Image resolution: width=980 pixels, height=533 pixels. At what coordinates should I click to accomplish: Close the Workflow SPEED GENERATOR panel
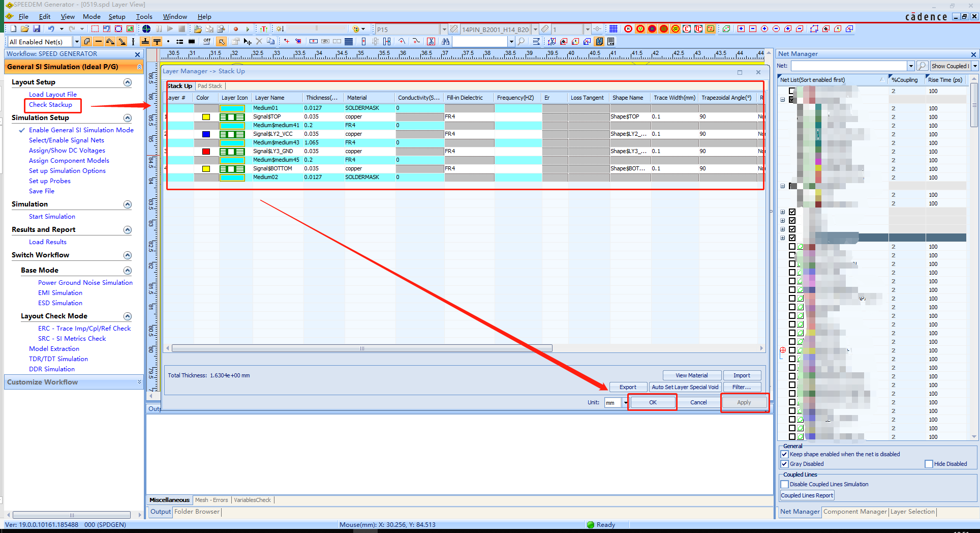[137, 54]
